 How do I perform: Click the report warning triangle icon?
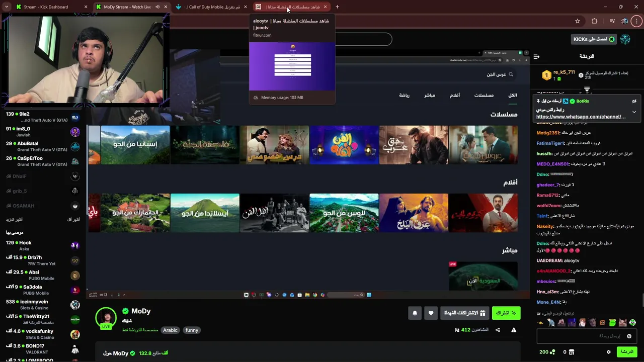click(514, 330)
